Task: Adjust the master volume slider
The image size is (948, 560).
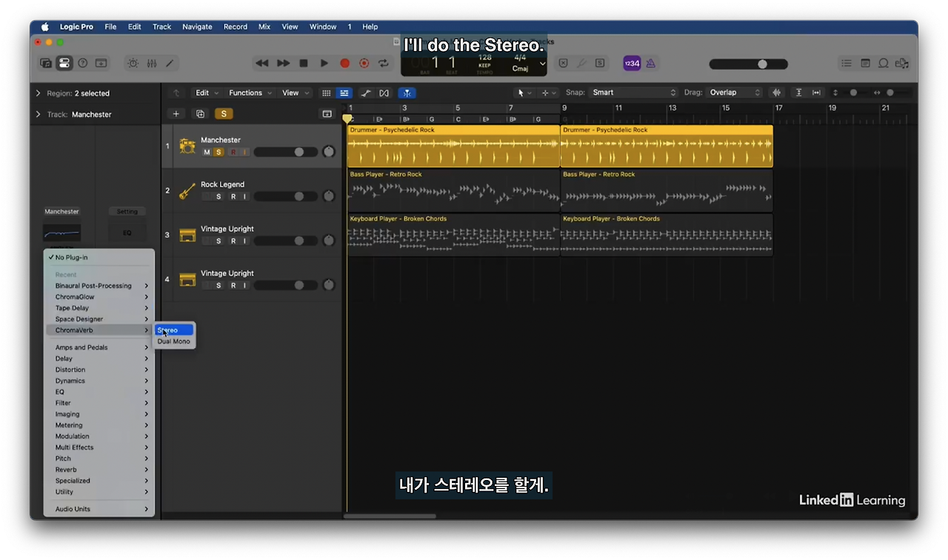Action: tap(749, 64)
